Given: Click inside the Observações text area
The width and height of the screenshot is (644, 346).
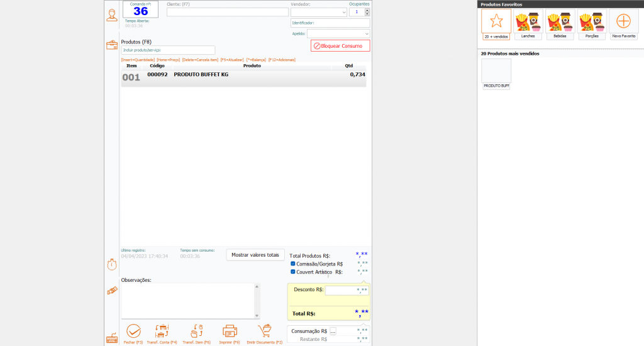Looking at the screenshot, I should pyautogui.click(x=187, y=301).
